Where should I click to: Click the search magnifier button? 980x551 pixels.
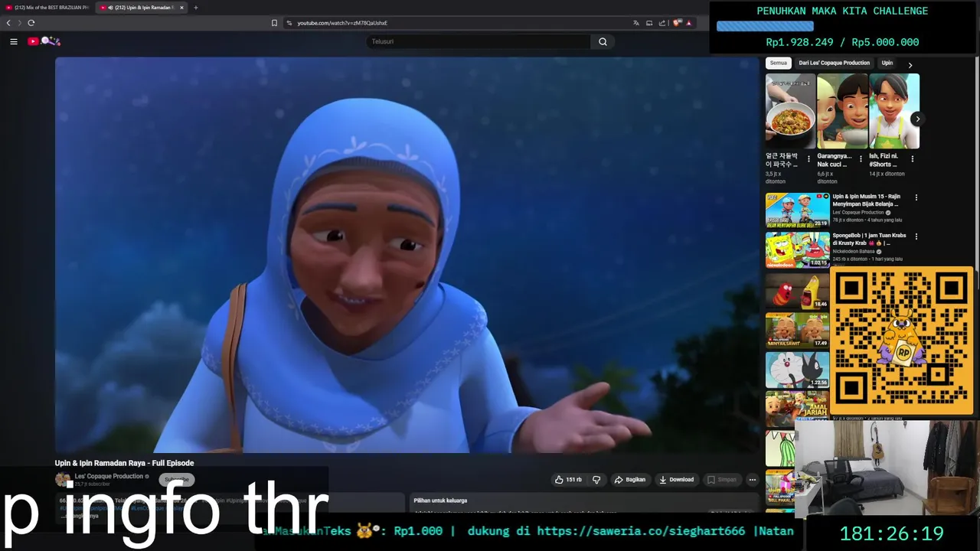603,41
